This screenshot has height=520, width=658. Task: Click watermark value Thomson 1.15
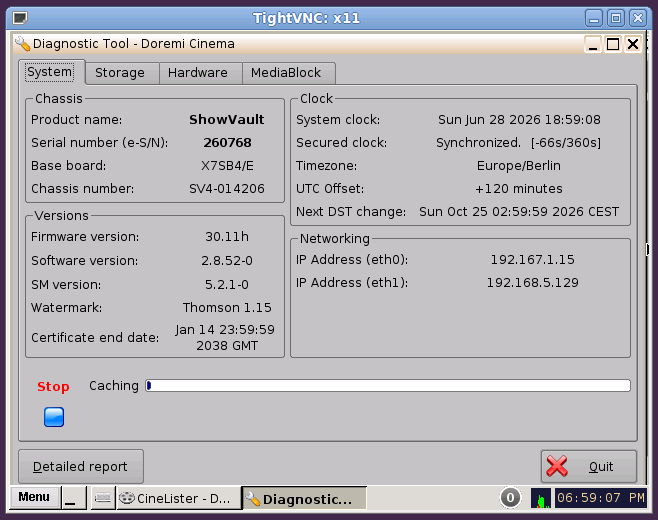click(227, 308)
